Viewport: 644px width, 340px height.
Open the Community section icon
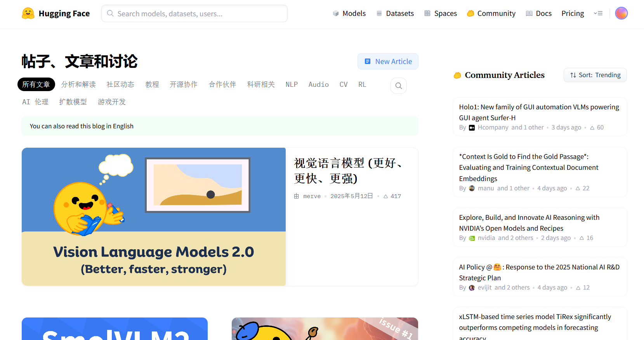470,14
